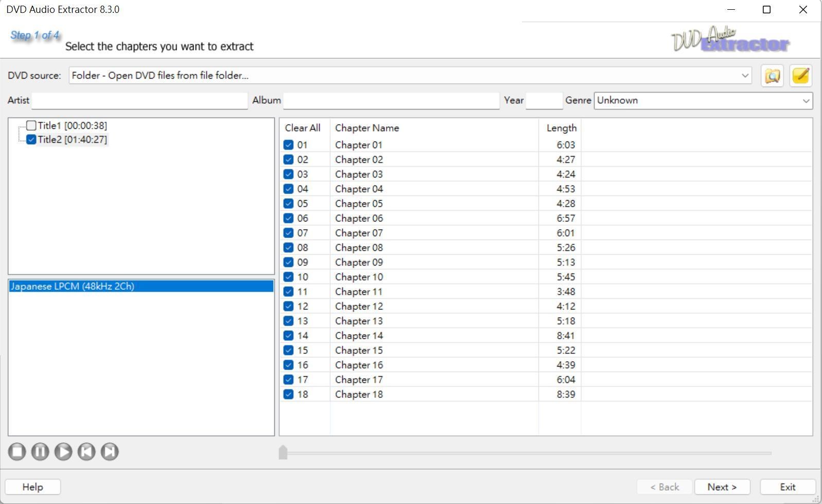The width and height of the screenshot is (822, 504).
Task: Stop audio preview playback
Action: click(17, 451)
